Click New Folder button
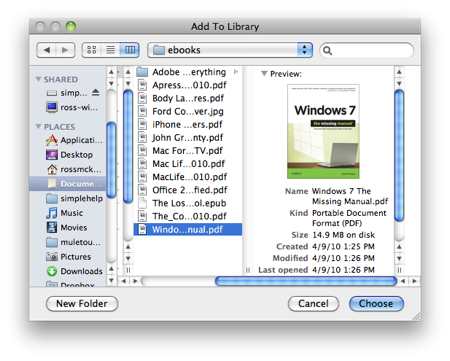 [82, 304]
